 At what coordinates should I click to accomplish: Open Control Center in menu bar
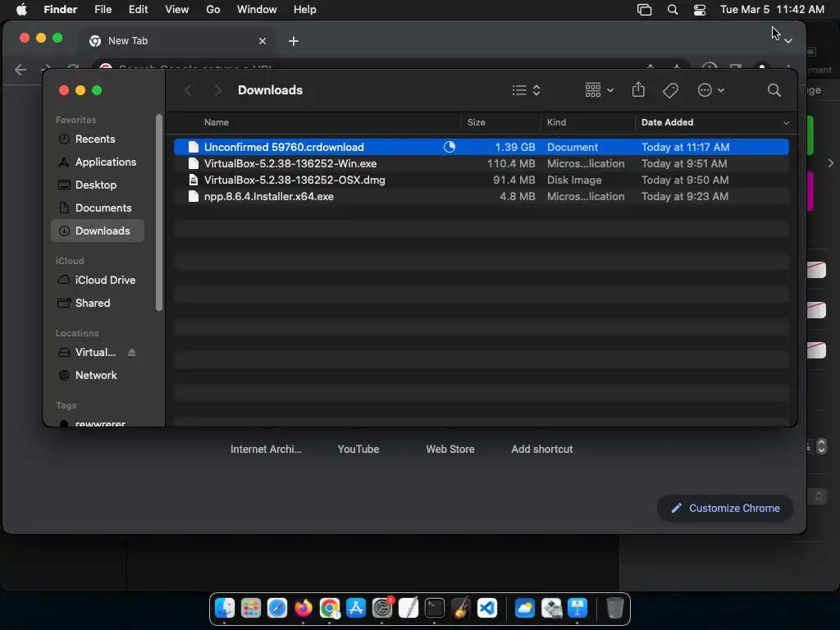pos(699,10)
